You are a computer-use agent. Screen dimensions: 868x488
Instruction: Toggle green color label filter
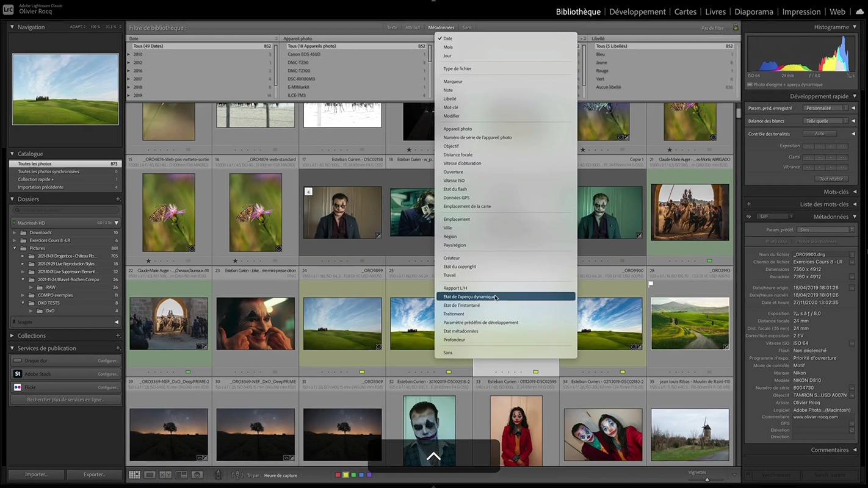tap(354, 475)
